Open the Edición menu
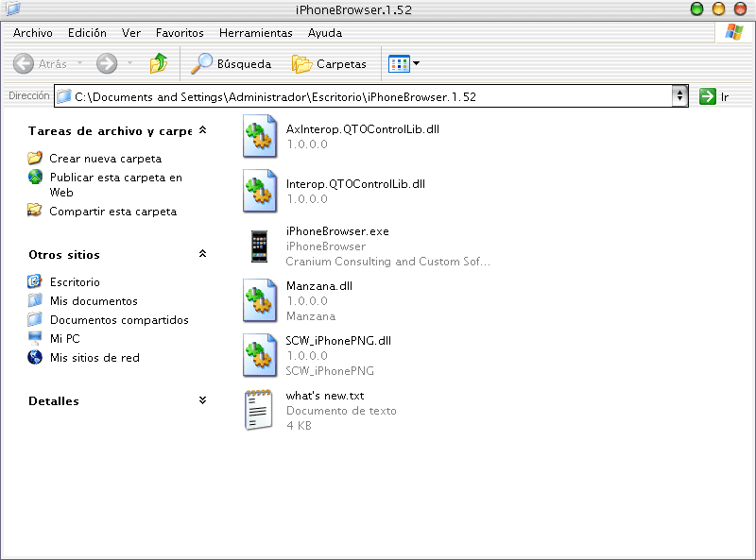The height and width of the screenshot is (560, 756). pyautogui.click(x=87, y=33)
